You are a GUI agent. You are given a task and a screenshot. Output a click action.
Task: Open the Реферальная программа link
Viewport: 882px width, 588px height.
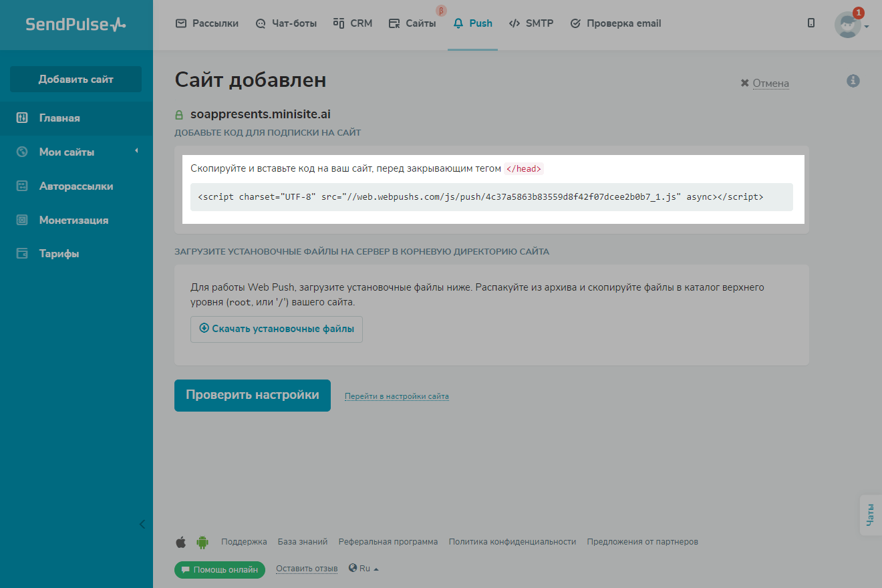tap(388, 542)
